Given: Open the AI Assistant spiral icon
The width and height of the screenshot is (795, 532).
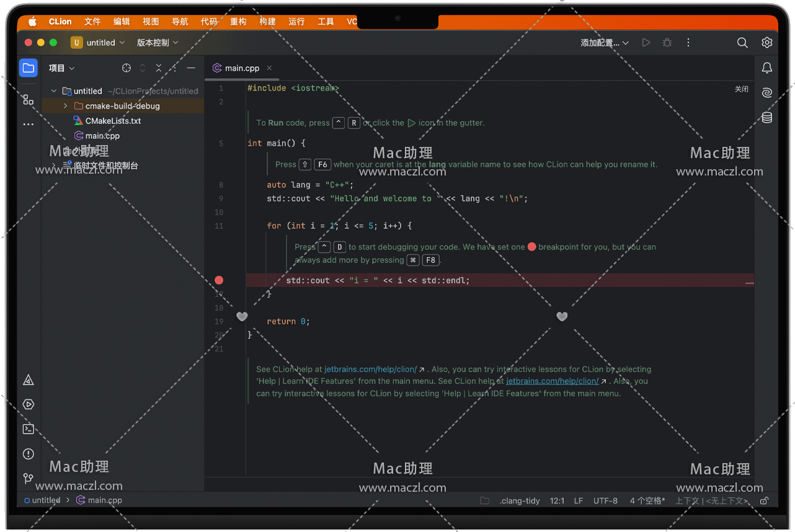Looking at the screenshot, I should click(x=767, y=92).
